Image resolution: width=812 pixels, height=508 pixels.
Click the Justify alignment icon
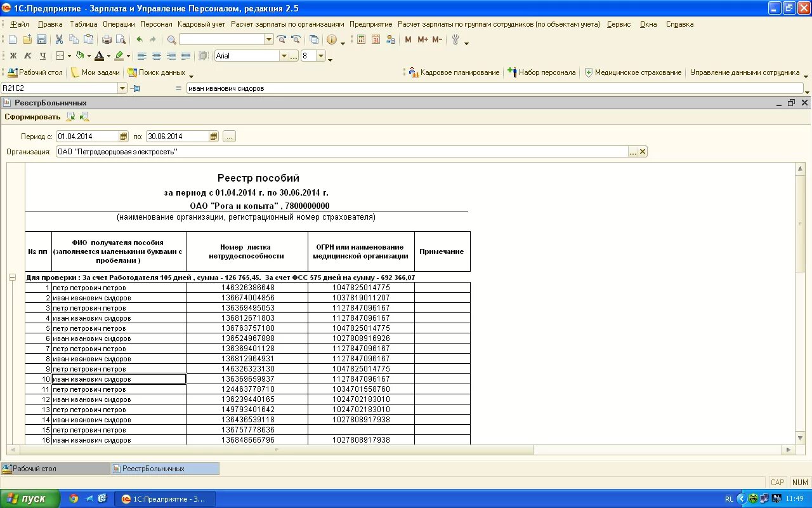point(186,56)
